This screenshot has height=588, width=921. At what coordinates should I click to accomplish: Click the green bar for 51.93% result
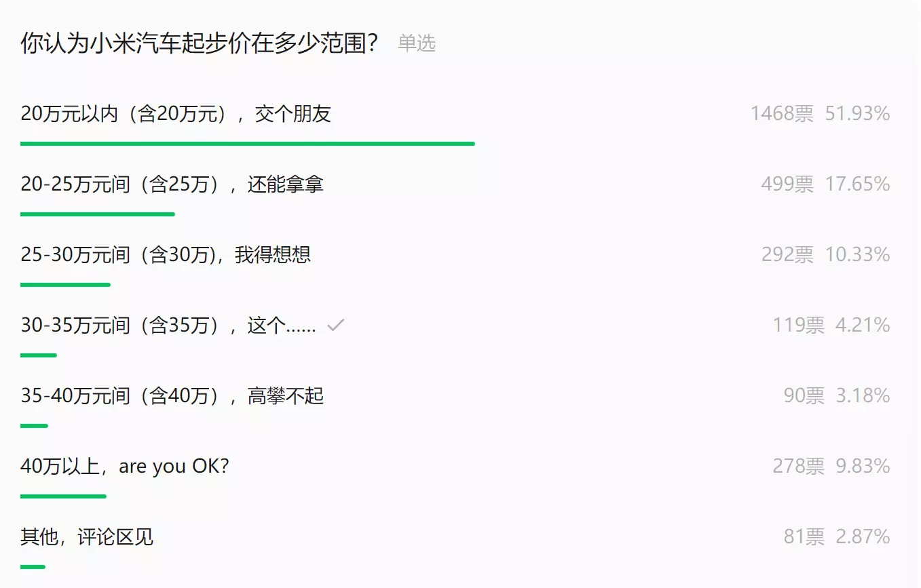coord(248,144)
